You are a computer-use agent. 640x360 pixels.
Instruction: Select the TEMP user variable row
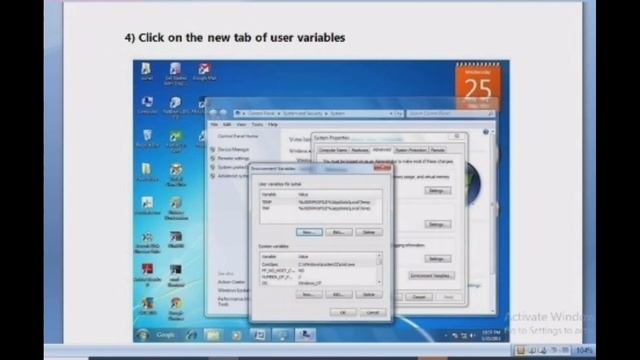pyautogui.click(x=321, y=202)
